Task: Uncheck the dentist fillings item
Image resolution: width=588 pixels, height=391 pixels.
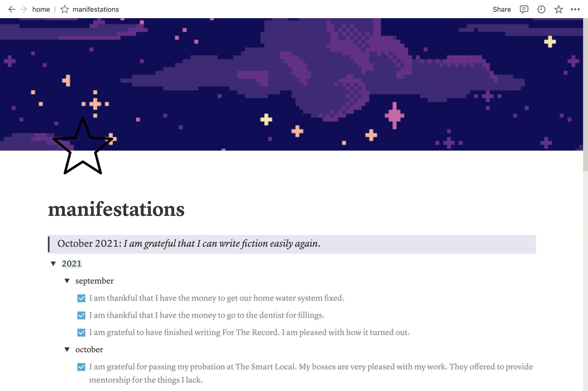Action: [81, 315]
